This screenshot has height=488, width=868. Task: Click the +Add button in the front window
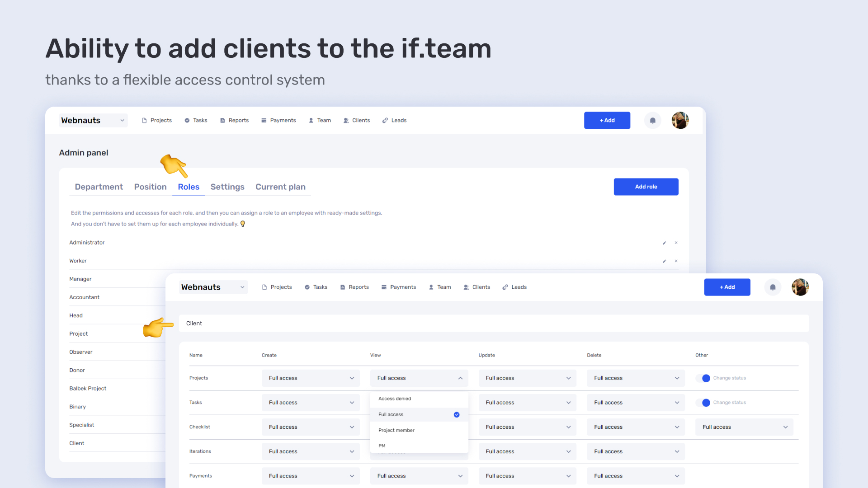click(x=727, y=287)
